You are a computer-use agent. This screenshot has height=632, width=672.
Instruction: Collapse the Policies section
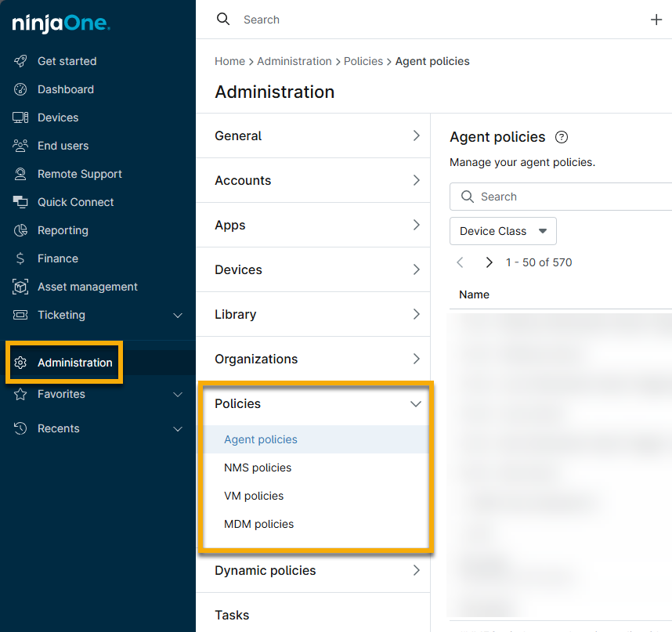[x=416, y=404]
